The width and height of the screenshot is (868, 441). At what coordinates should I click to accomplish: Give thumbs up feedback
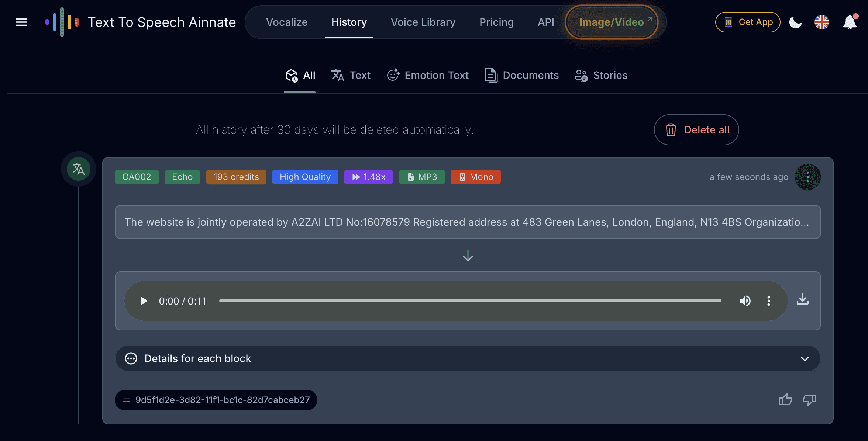[785, 400]
